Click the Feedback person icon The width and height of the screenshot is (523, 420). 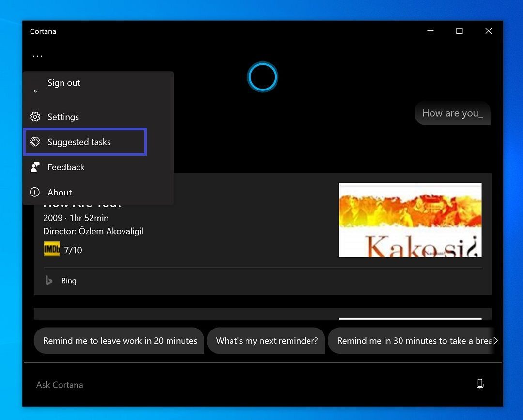34,167
